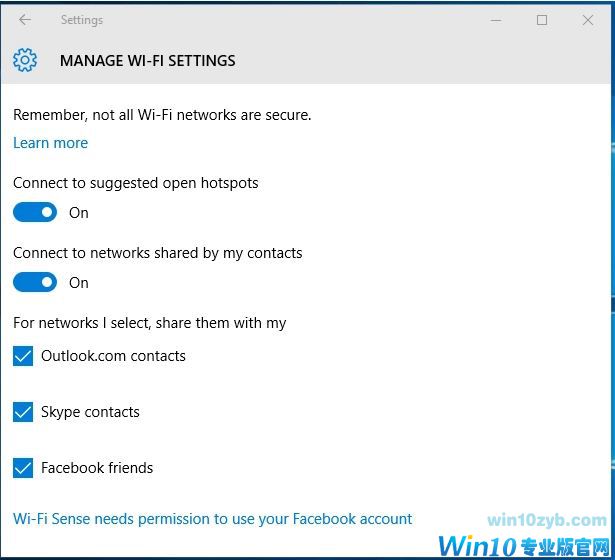Screen dimensions: 615x560
Task: Click the networks shared by contacts label
Action: tap(157, 253)
